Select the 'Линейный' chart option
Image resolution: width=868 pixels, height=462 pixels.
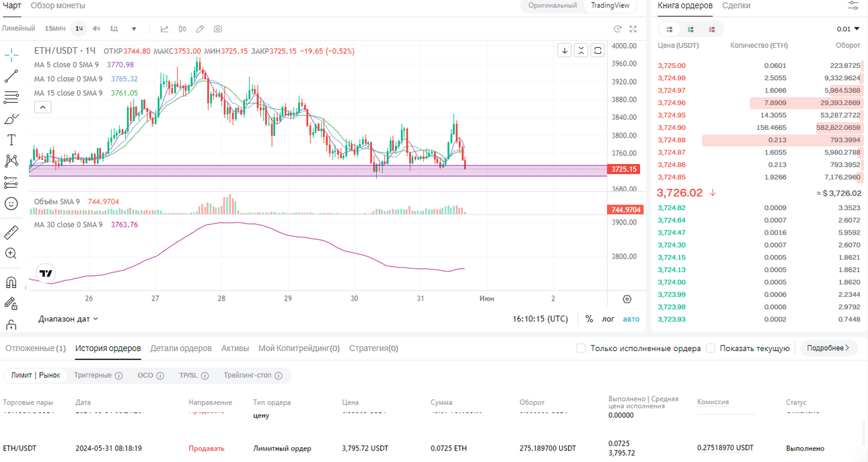[x=18, y=29]
